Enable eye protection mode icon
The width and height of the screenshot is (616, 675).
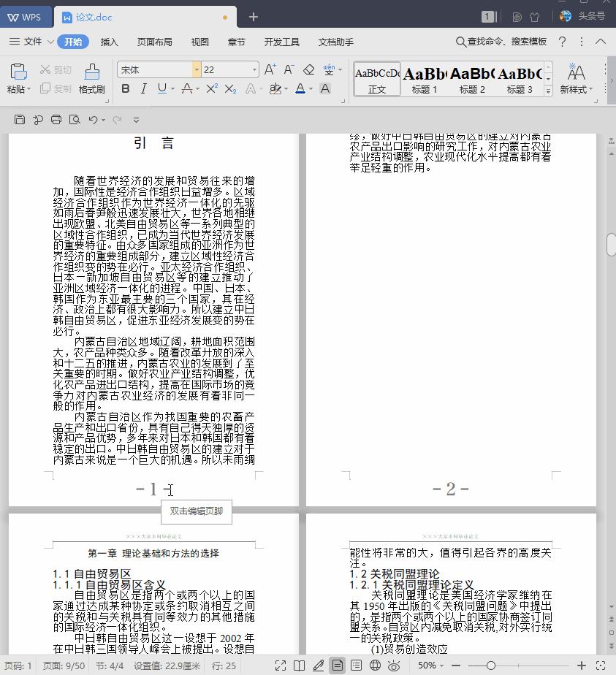[394, 665]
